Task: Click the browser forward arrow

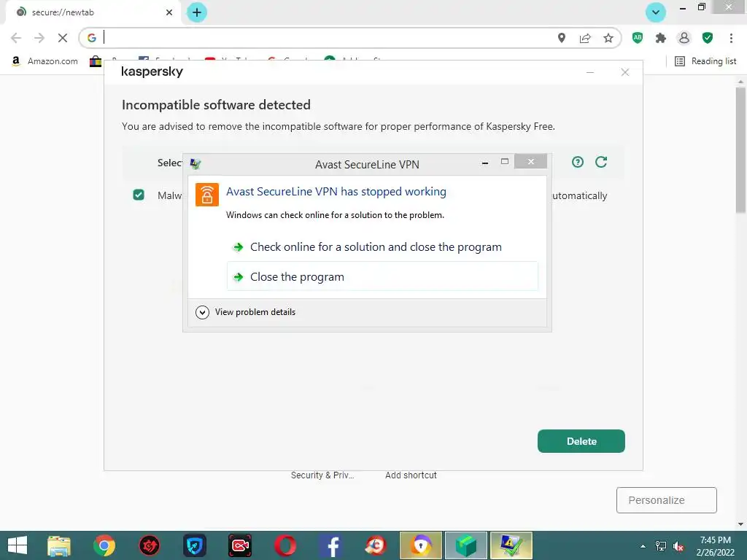Action: click(39, 38)
